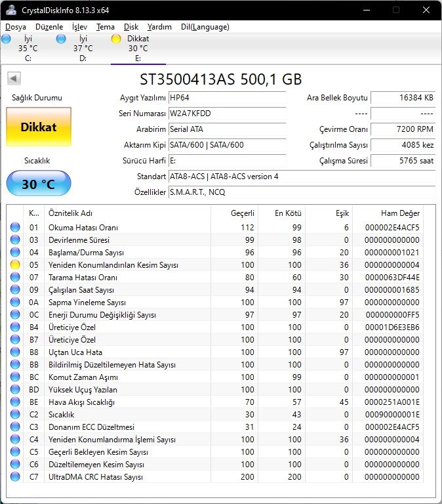
Task: Click the yellow Dikkat health status button
Action: (39, 127)
